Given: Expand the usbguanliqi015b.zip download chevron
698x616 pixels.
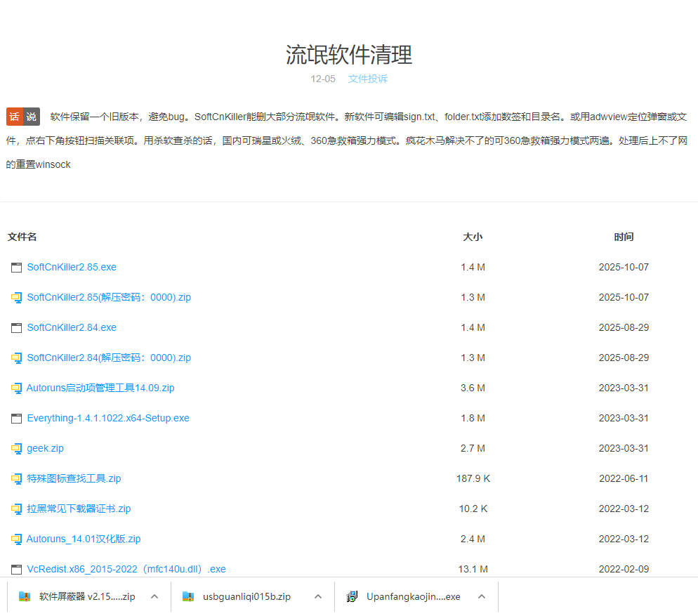Looking at the screenshot, I should pos(317,596).
